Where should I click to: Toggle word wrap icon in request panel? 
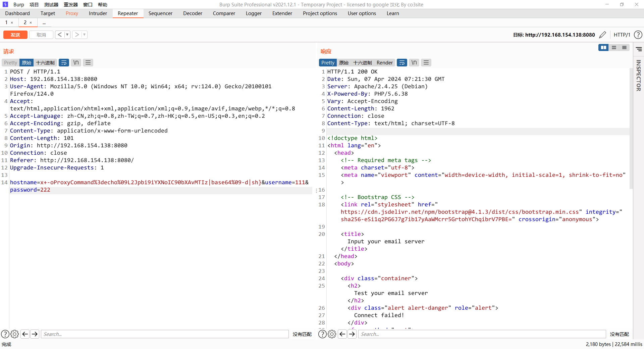point(64,63)
